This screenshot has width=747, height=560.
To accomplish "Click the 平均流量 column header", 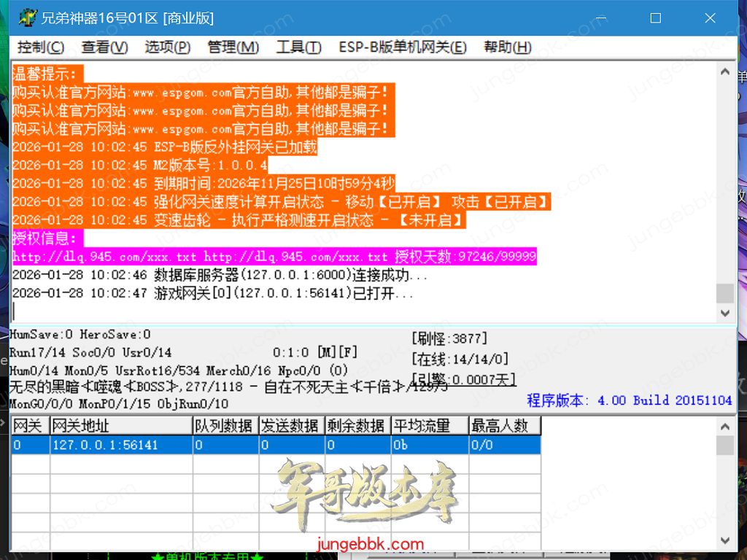I will click(429, 426).
